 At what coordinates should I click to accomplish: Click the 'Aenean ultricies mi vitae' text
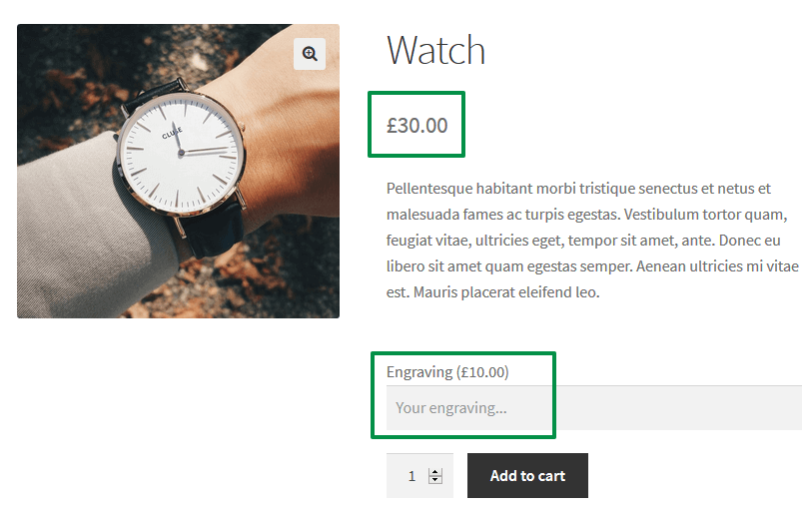point(718,266)
